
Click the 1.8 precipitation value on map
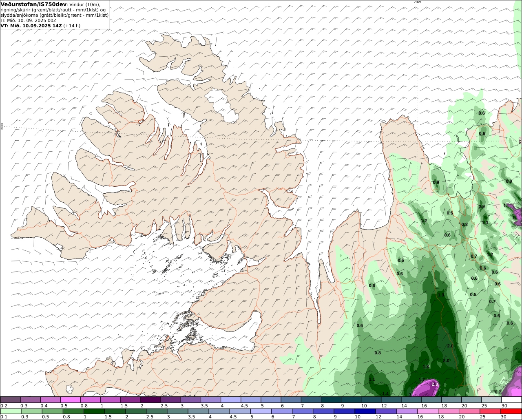pos(426,367)
